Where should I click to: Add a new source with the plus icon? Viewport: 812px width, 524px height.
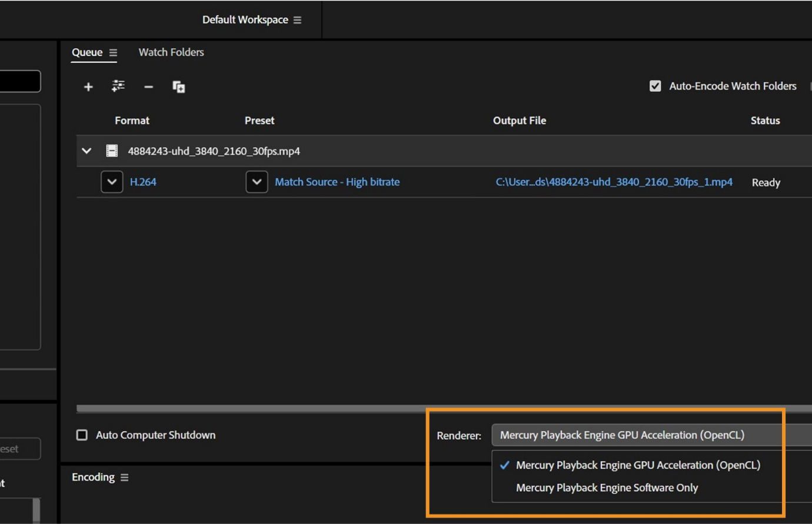click(x=88, y=86)
